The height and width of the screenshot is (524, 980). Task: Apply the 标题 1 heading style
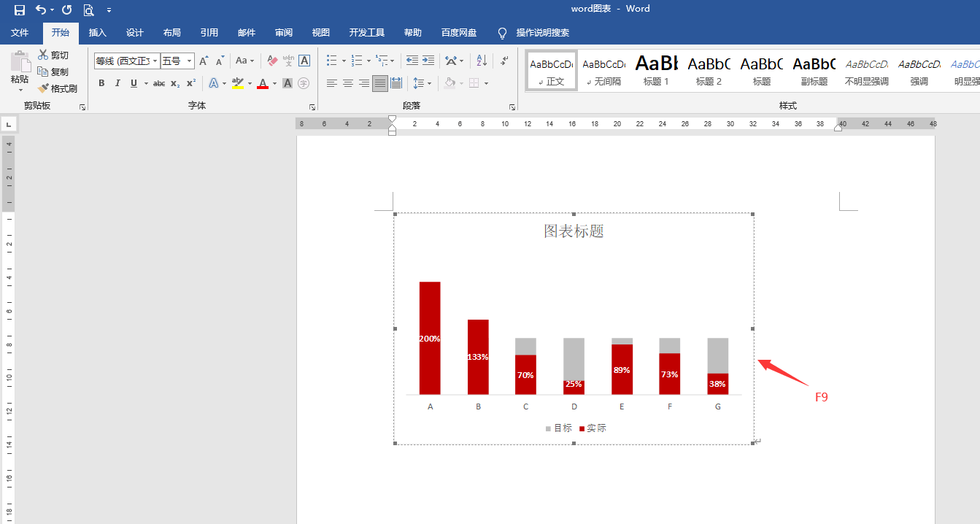656,71
